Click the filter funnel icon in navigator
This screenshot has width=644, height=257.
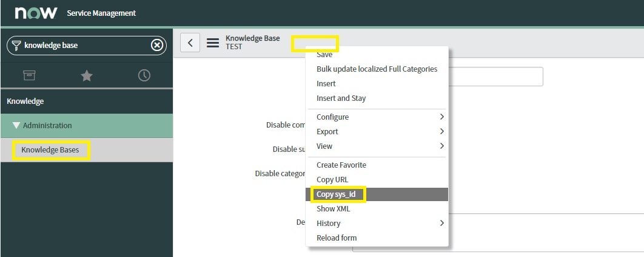[x=16, y=45]
